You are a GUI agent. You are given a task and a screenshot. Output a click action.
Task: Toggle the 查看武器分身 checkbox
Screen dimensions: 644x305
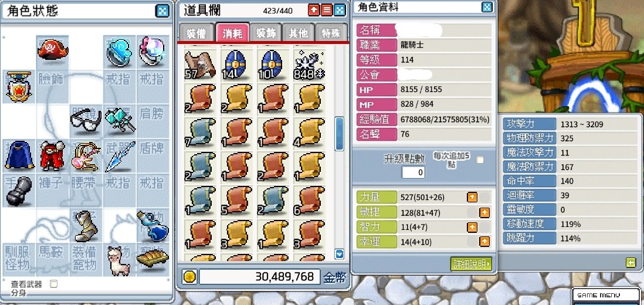pyautogui.click(x=53, y=284)
